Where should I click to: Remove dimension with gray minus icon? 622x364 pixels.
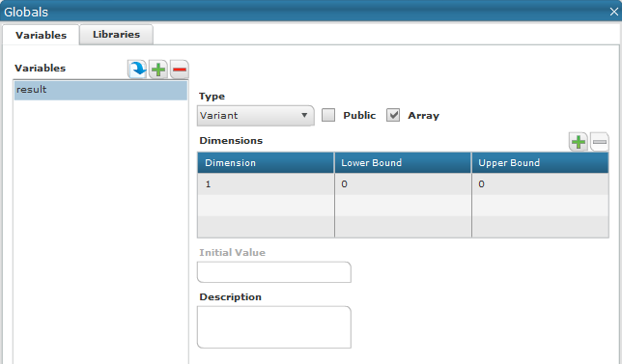[600, 142]
